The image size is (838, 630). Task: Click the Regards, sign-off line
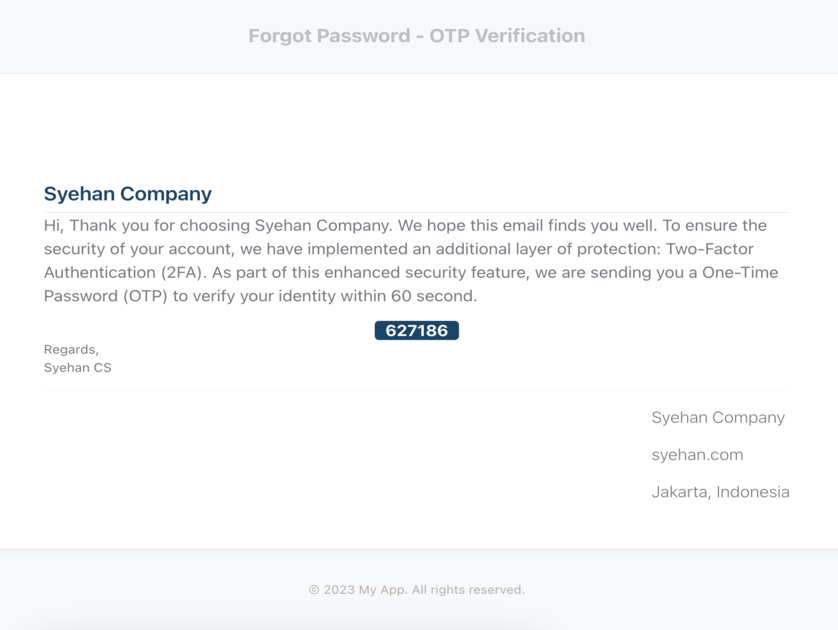pyautogui.click(x=71, y=349)
